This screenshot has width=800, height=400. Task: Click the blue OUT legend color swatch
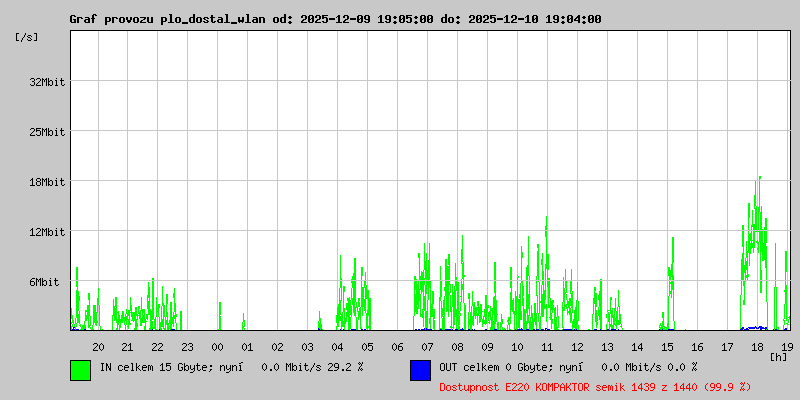click(420, 370)
